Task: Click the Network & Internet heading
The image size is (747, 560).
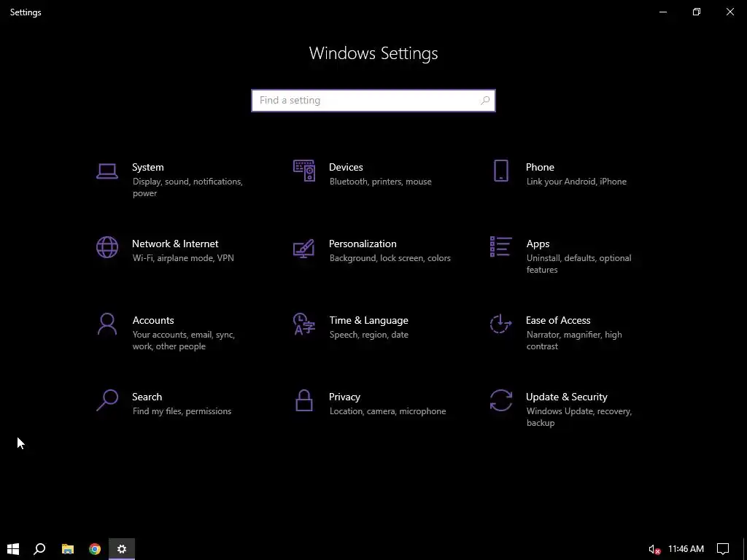Action: [x=175, y=244]
